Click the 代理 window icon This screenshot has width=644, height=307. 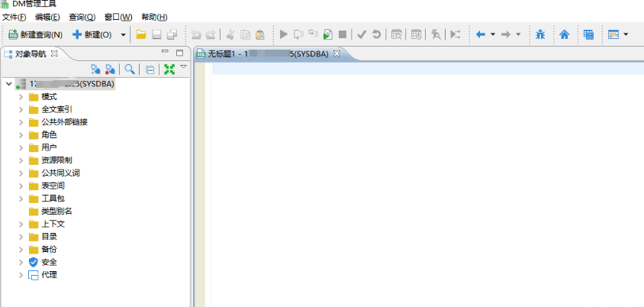[x=34, y=275]
